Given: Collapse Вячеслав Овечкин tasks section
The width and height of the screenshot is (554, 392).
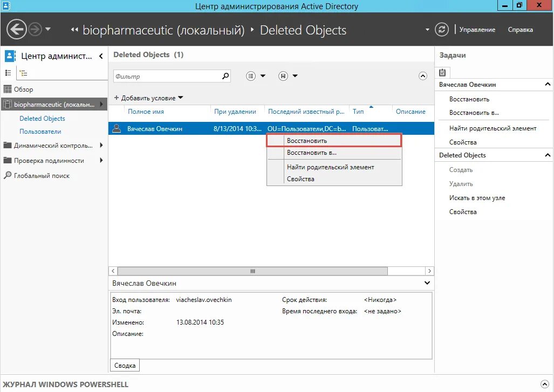Looking at the screenshot, I should coord(548,85).
